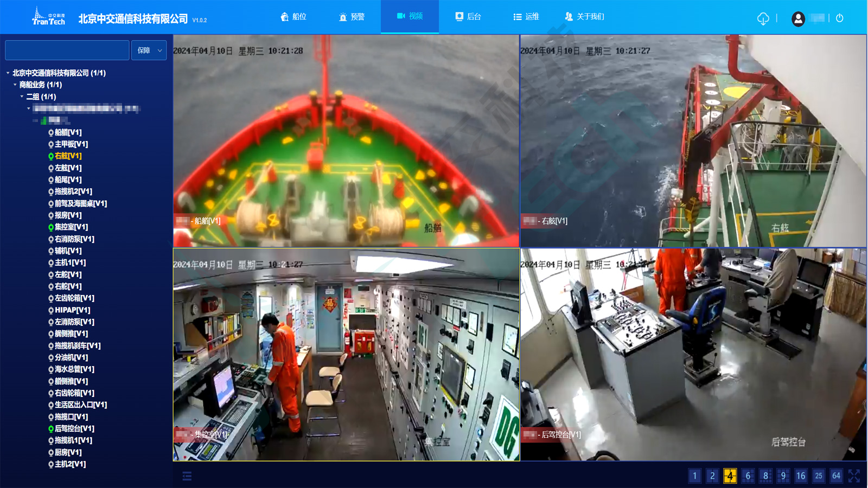Image resolution: width=868 pixels, height=488 pixels.
Task: Click camera icon beside HIPAP[V1]
Action: point(51,311)
